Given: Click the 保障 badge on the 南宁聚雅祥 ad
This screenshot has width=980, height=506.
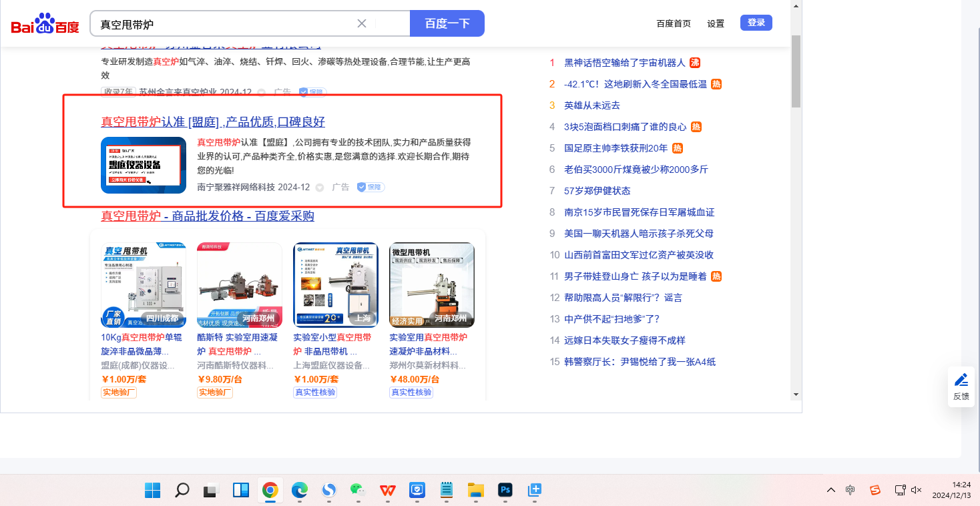Looking at the screenshot, I should pyautogui.click(x=371, y=187).
